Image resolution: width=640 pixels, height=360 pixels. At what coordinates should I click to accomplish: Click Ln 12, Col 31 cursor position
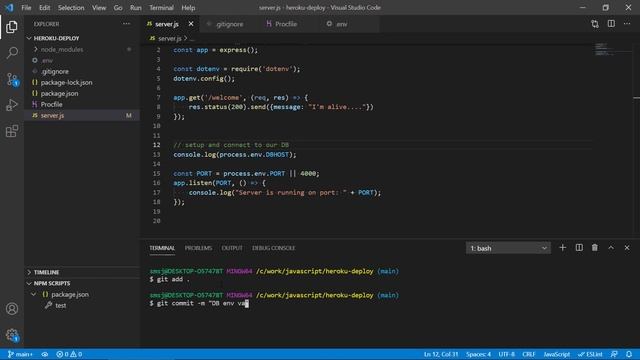pyautogui.click(x=441, y=354)
